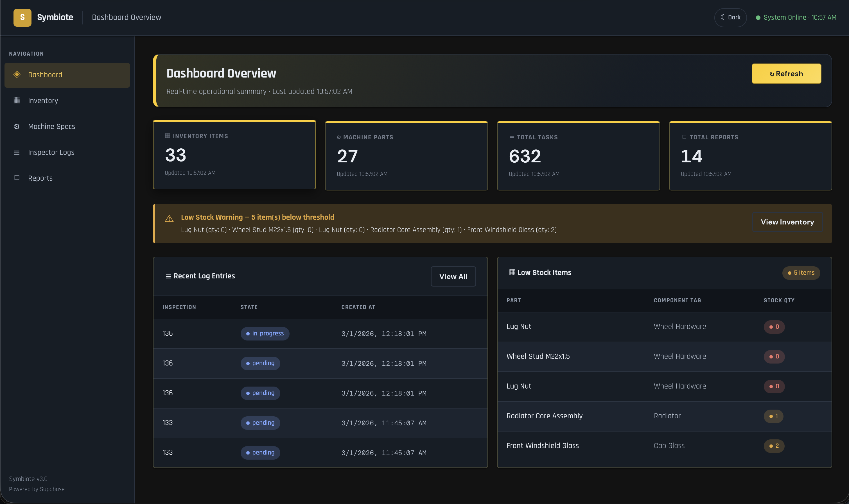This screenshot has height=504, width=849.
Task: Toggle the Dark theme switch
Action: coord(730,17)
